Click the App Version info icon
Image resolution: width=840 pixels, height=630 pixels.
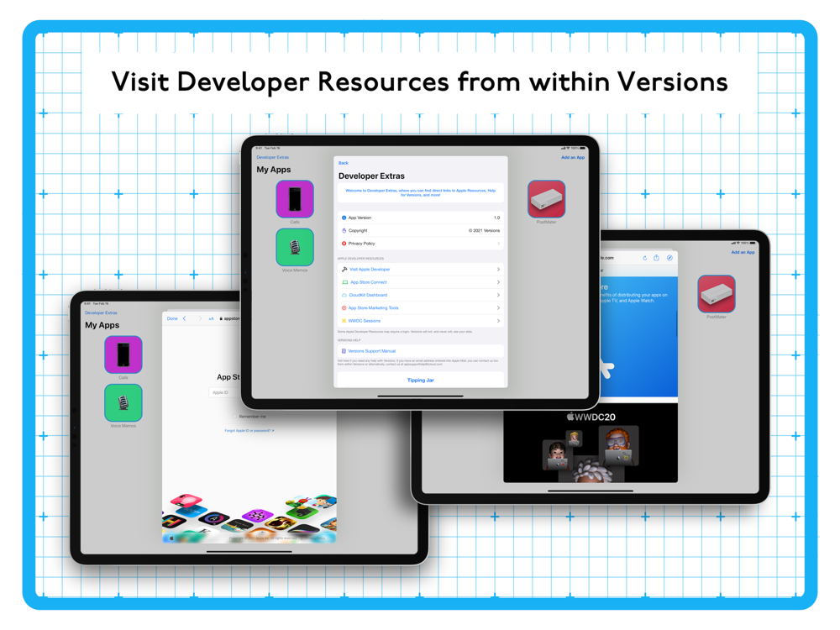(x=344, y=218)
